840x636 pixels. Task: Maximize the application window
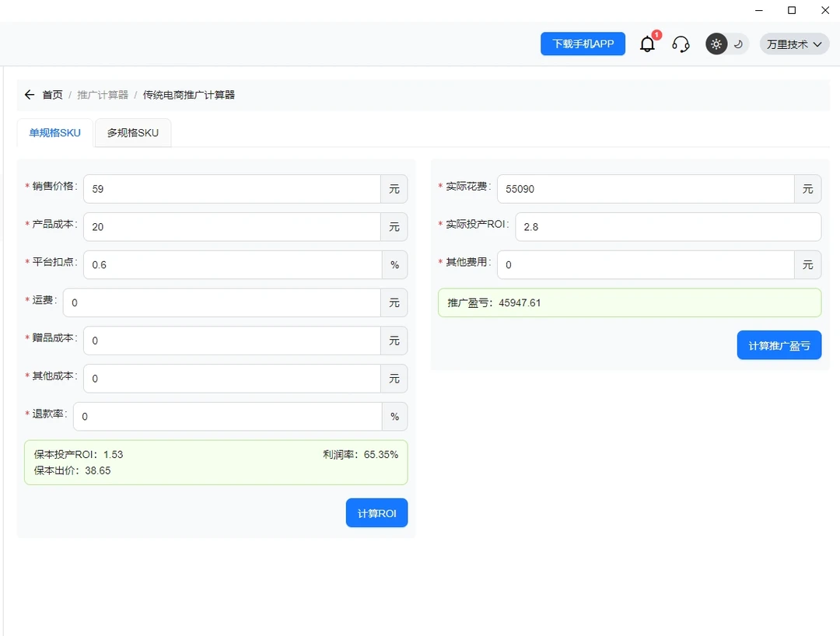tap(792, 10)
